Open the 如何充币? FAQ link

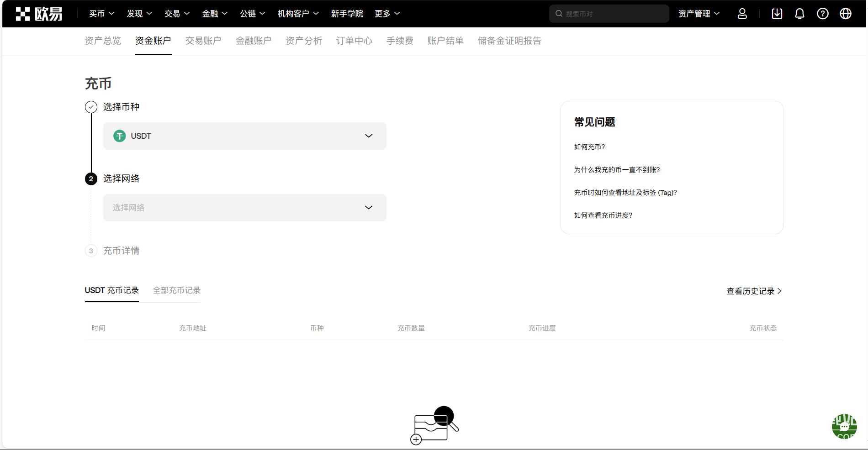tap(589, 147)
